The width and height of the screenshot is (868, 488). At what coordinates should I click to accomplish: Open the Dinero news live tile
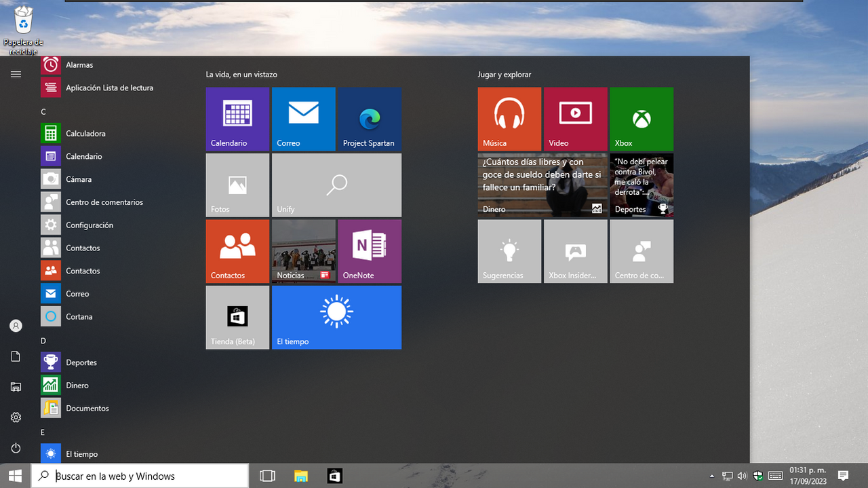coord(542,185)
